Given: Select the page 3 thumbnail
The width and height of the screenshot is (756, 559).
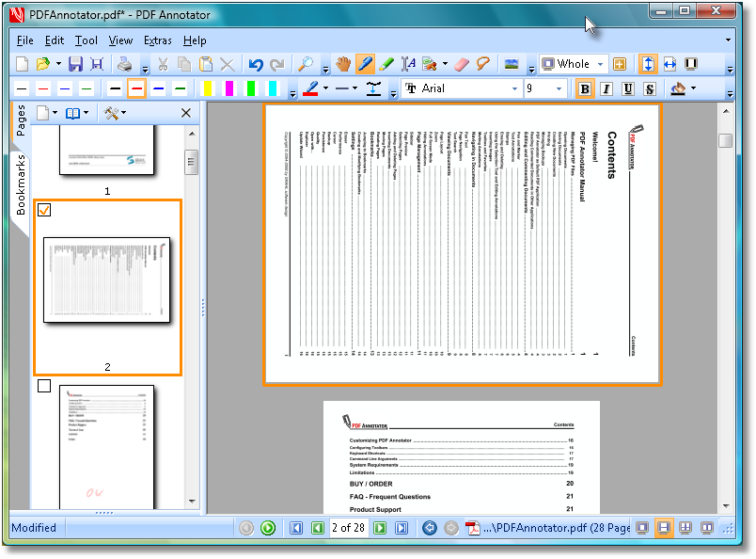Looking at the screenshot, I should [x=106, y=446].
